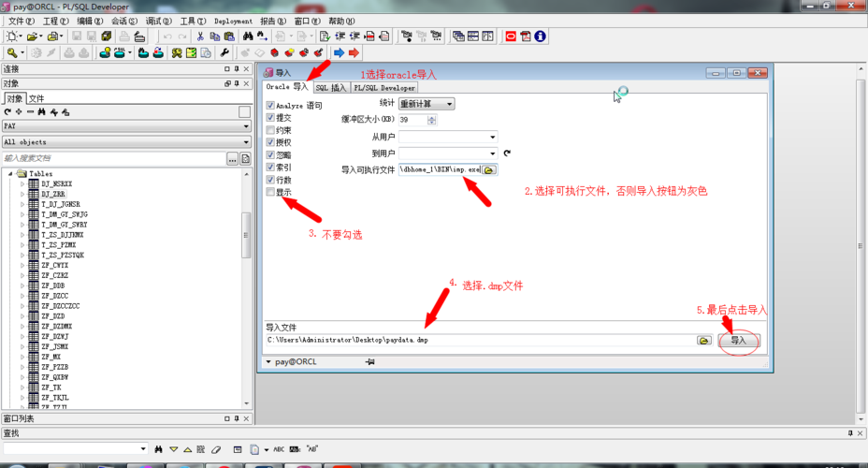
Task: Click the search binoculars in Find bar
Action: click(x=159, y=449)
